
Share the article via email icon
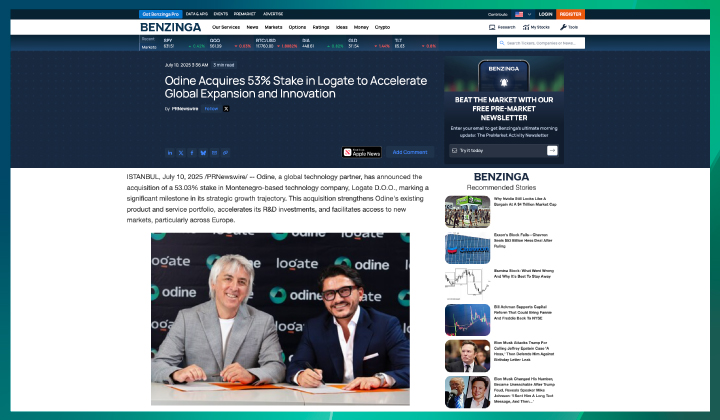214,153
